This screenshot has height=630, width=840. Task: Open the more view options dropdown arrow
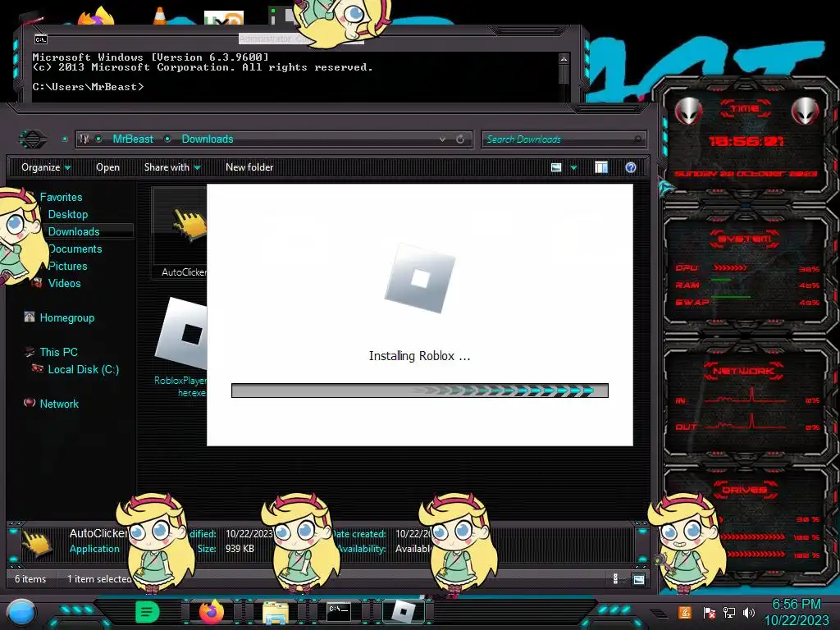tap(573, 167)
